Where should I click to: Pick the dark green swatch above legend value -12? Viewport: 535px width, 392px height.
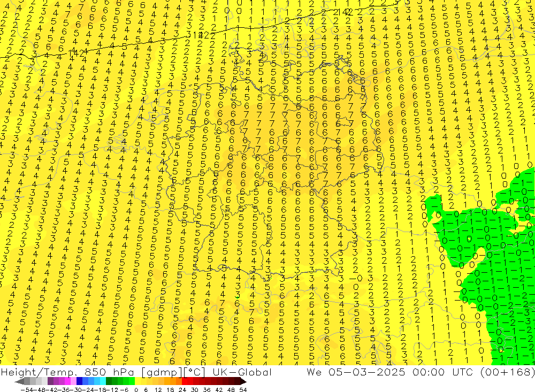(109, 381)
